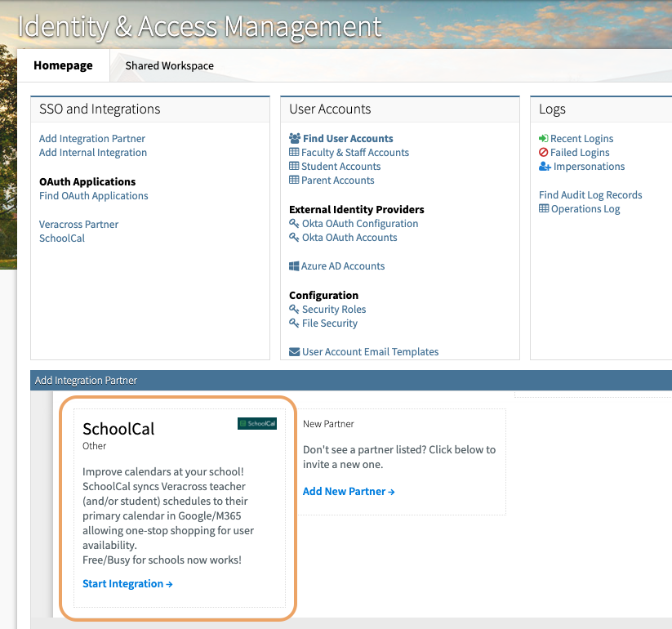Open the Veracross Partner link
Viewport: 672px width, 629px height.
(x=79, y=225)
